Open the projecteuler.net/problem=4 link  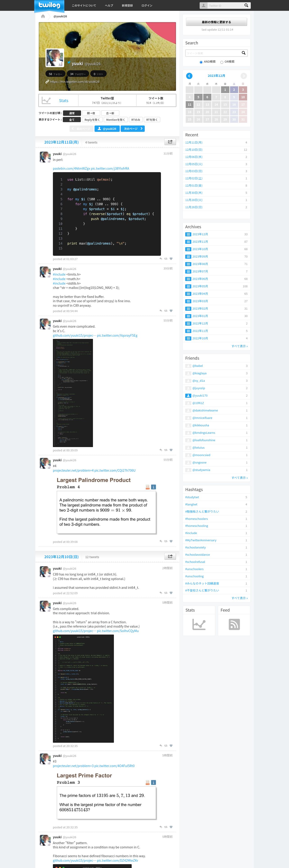pos(73,470)
